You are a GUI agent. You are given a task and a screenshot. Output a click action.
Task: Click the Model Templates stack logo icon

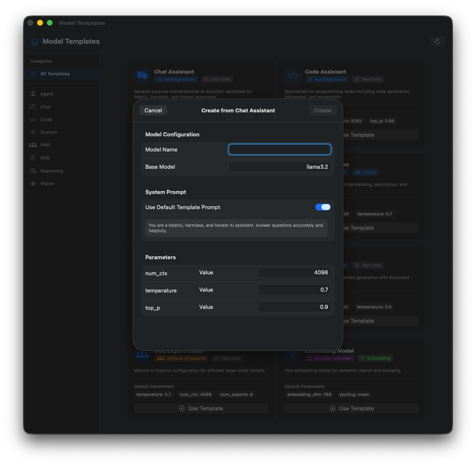[x=35, y=42]
